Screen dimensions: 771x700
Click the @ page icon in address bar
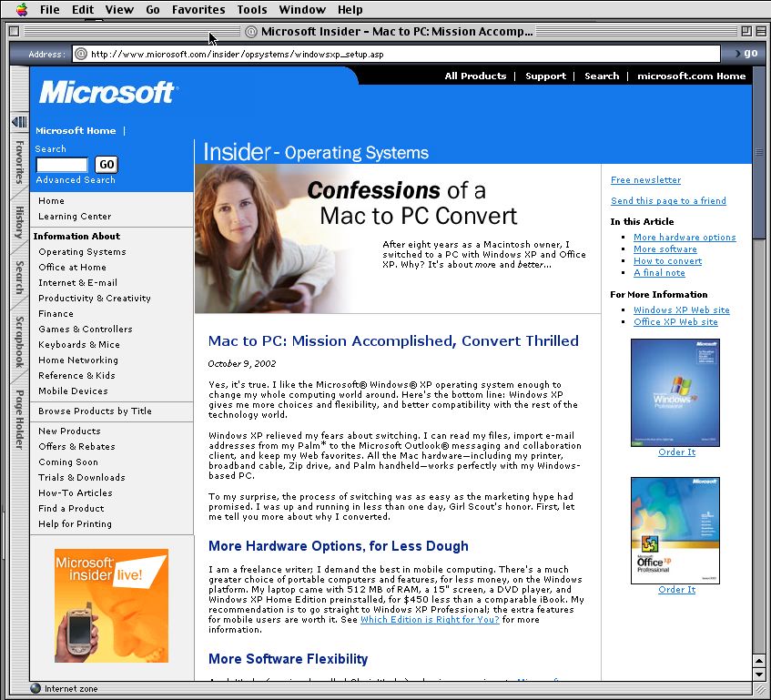[80, 54]
